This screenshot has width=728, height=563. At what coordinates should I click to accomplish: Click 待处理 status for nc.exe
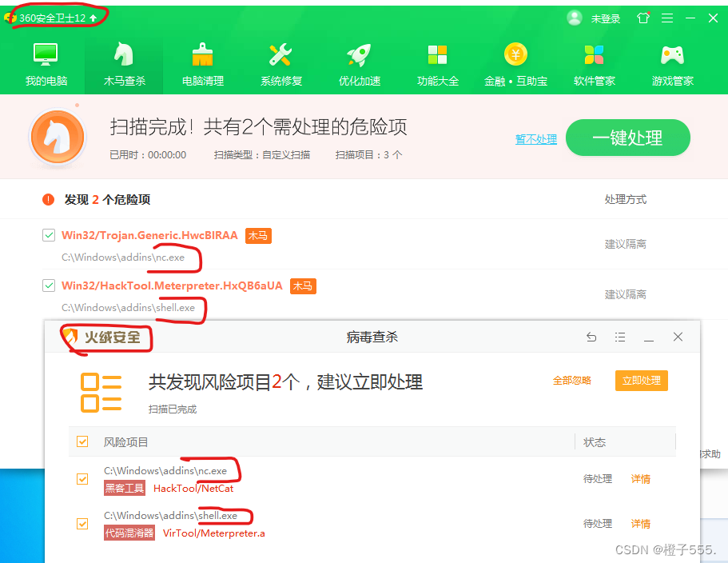tap(598, 479)
